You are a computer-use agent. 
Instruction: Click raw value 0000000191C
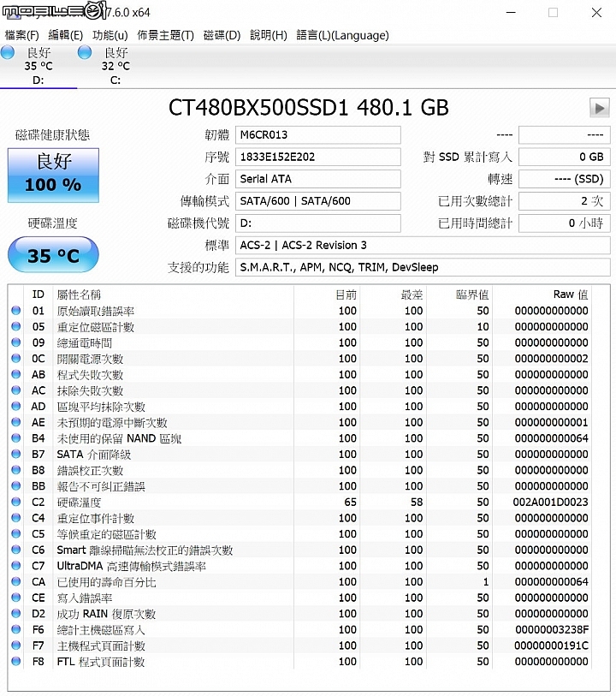(551, 645)
